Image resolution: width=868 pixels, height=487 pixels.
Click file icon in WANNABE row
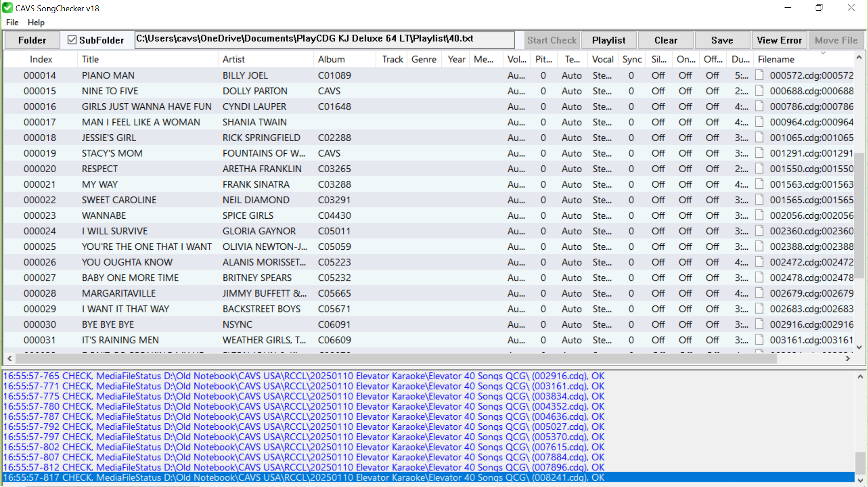click(x=759, y=216)
